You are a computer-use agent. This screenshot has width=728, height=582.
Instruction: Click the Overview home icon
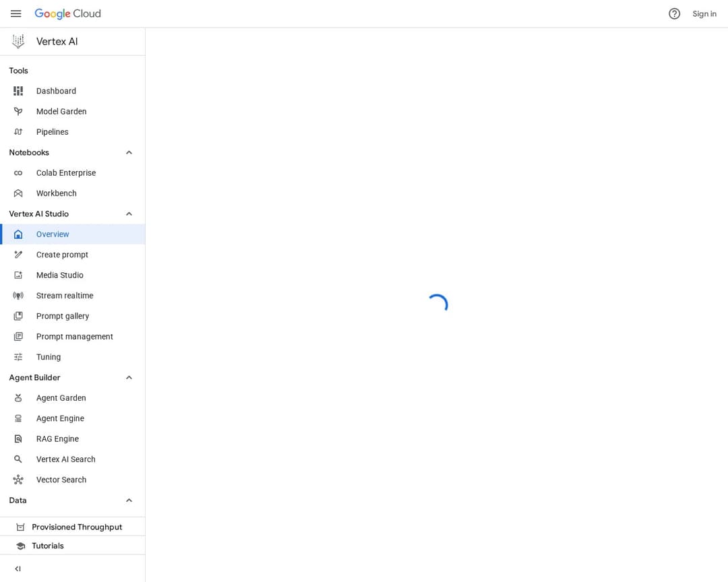coord(18,234)
